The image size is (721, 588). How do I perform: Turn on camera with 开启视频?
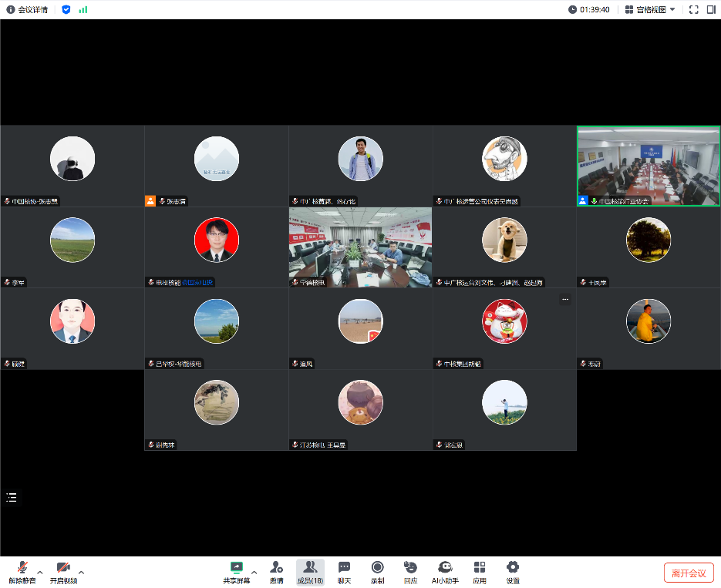click(x=63, y=572)
